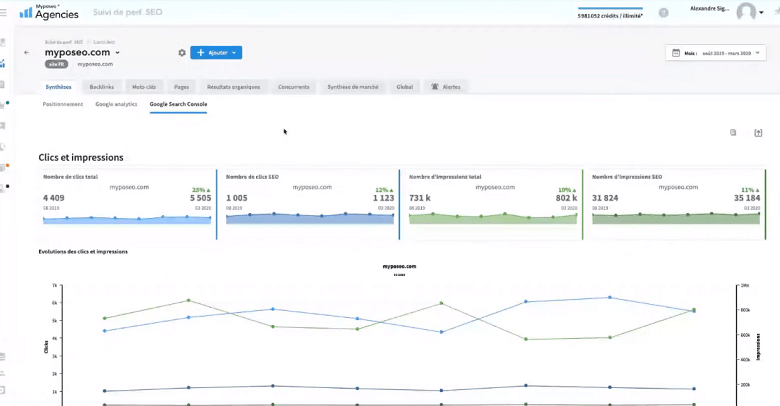Open the Global tab

click(x=404, y=87)
